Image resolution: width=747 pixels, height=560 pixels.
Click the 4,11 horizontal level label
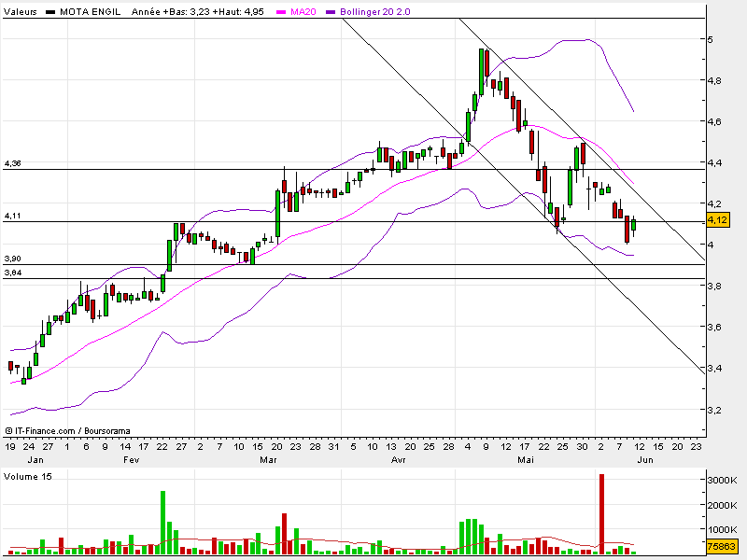(x=13, y=216)
